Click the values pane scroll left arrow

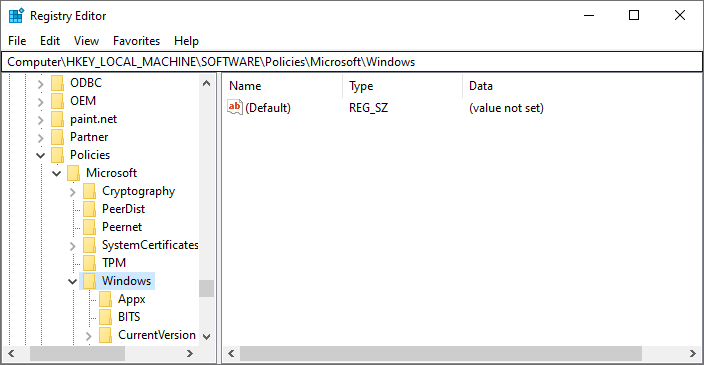pyautogui.click(x=231, y=353)
